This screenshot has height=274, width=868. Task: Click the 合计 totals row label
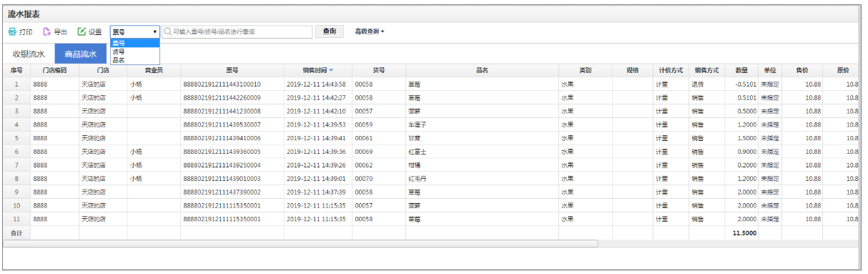pyautogui.click(x=16, y=233)
